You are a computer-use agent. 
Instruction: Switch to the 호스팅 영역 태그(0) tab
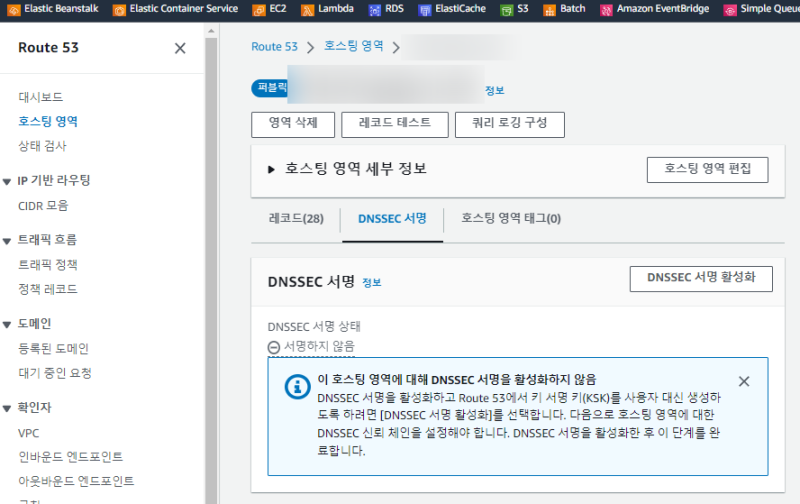pyautogui.click(x=510, y=219)
